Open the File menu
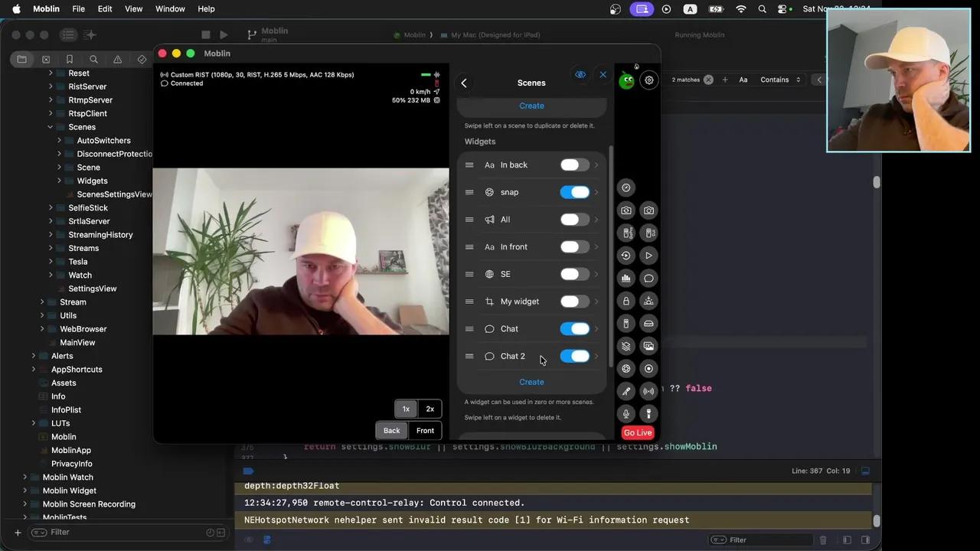The height and width of the screenshot is (551, 980). pyautogui.click(x=78, y=9)
